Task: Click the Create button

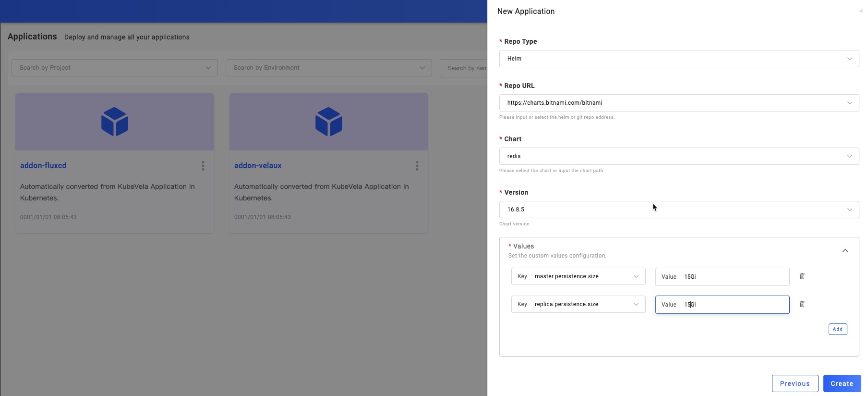Action: (x=842, y=384)
